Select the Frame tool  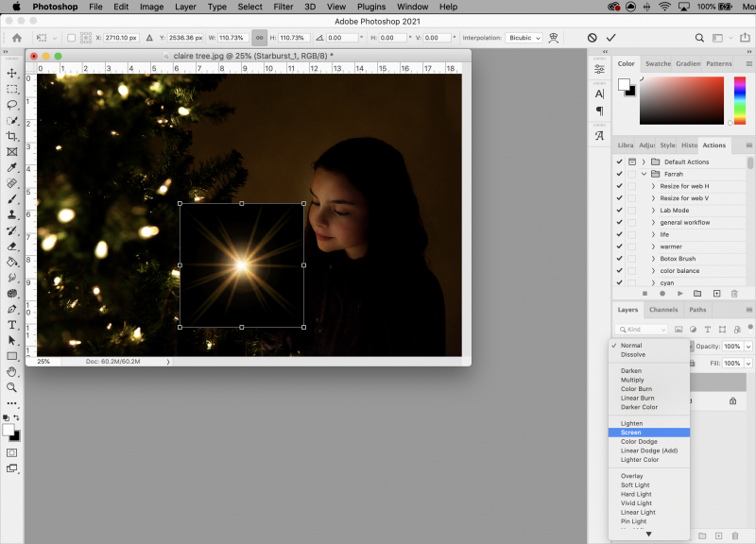(x=11, y=152)
